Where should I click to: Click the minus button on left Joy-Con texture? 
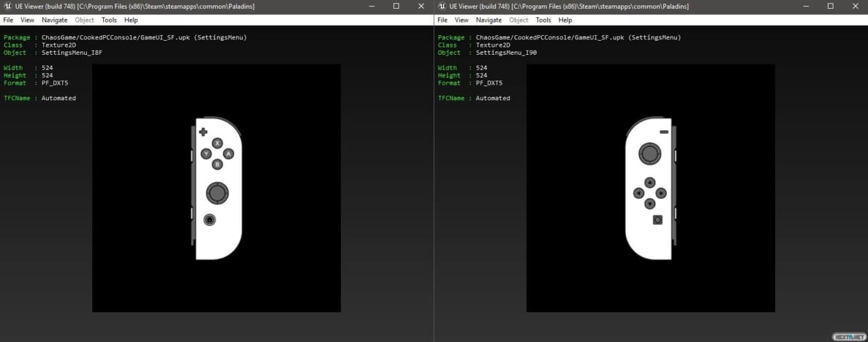tap(664, 131)
